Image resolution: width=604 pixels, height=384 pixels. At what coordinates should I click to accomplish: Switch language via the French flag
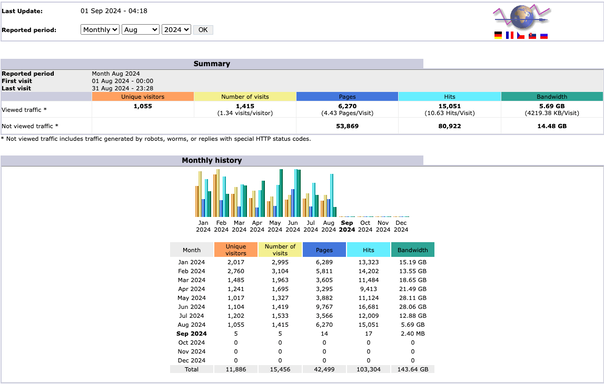point(510,35)
